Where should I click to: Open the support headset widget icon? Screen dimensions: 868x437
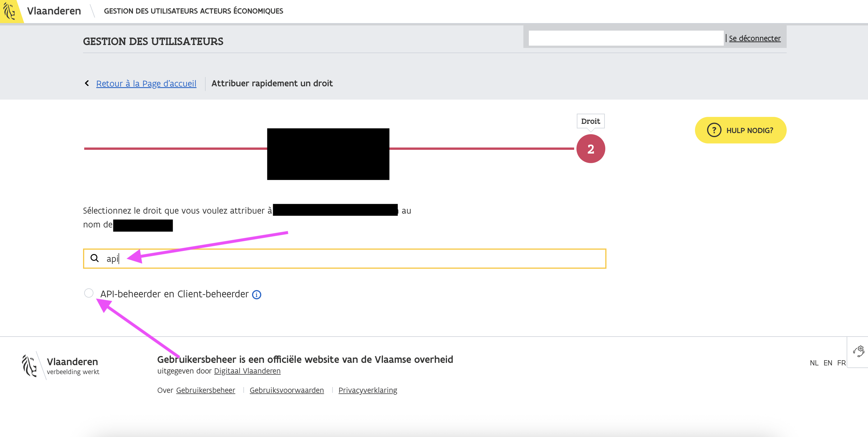[x=858, y=351]
